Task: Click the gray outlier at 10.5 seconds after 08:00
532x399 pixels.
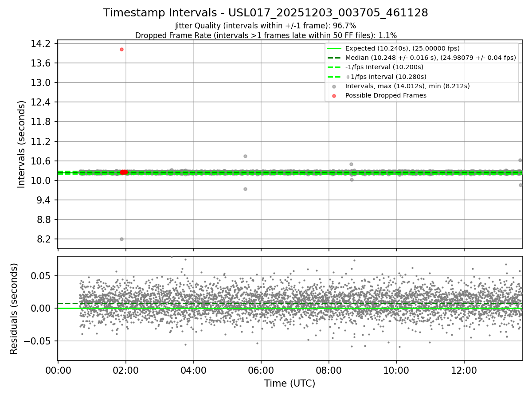Action: [351, 164]
